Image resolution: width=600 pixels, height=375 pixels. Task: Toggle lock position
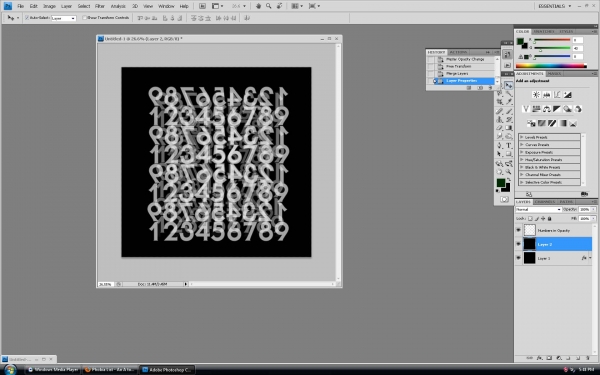tap(543, 218)
